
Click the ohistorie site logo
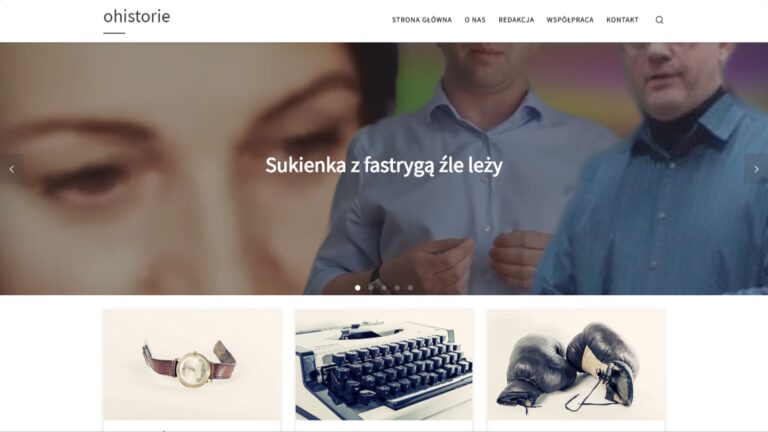[x=137, y=16]
